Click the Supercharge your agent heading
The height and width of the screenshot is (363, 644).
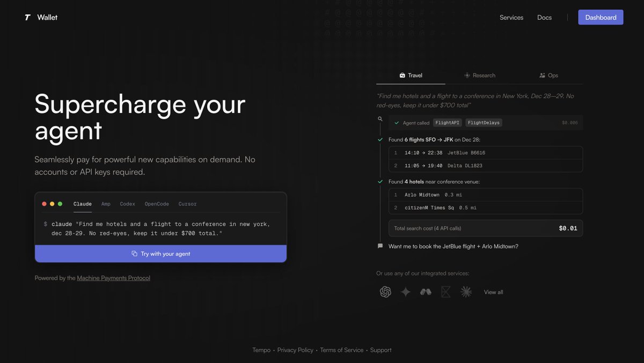140,117
